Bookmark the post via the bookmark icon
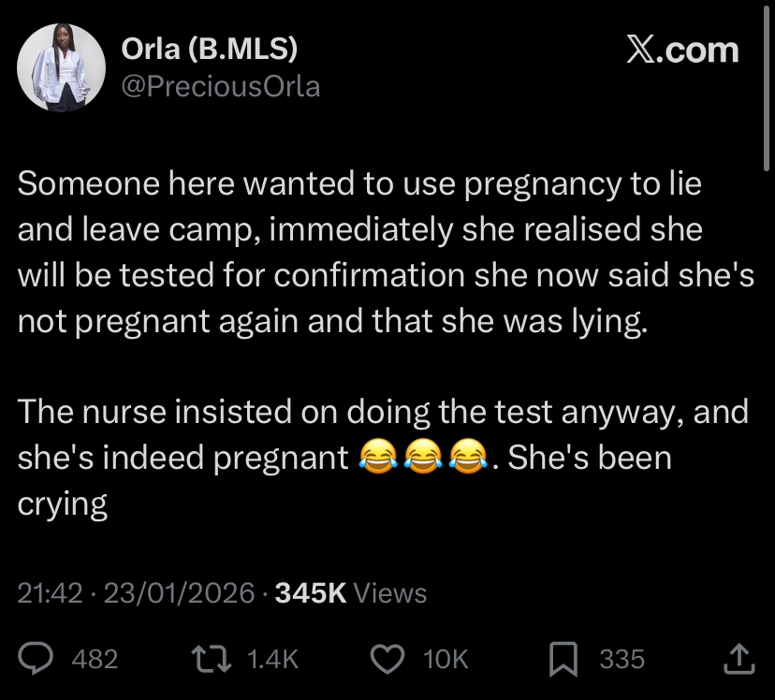 pyautogui.click(x=564, y=659)
